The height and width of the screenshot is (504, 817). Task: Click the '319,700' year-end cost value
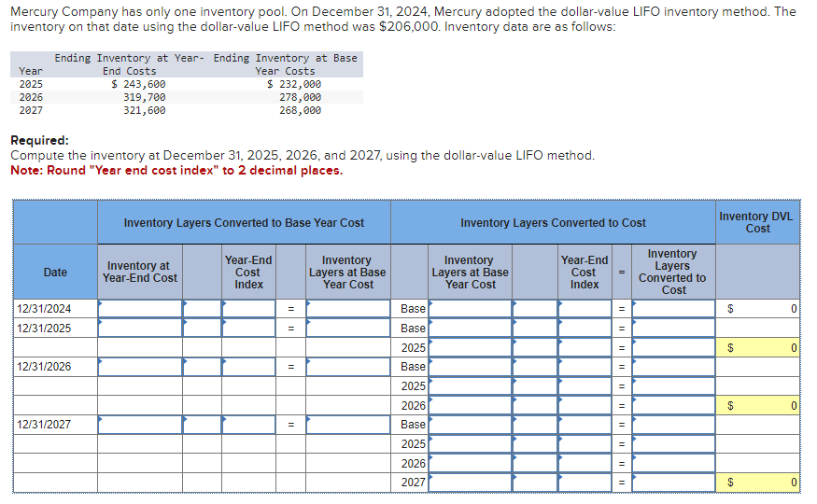click(145, 97)
